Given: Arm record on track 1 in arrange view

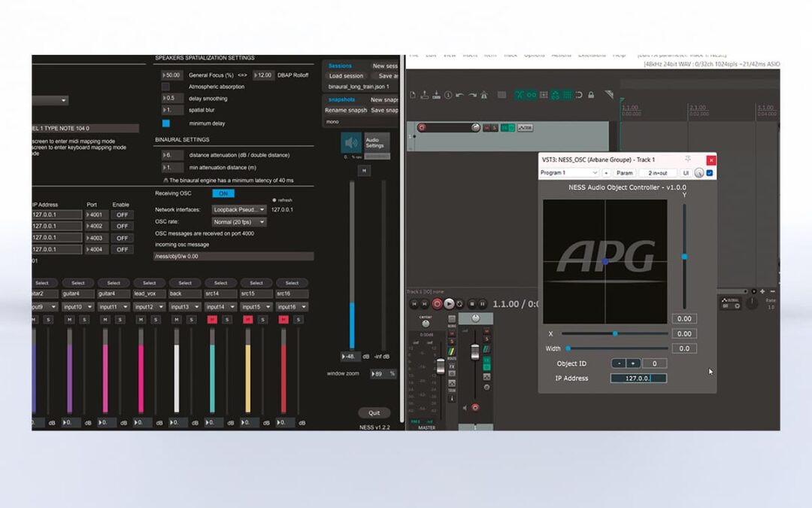Looking at the screenshot, I should click(x=422, y=127).
